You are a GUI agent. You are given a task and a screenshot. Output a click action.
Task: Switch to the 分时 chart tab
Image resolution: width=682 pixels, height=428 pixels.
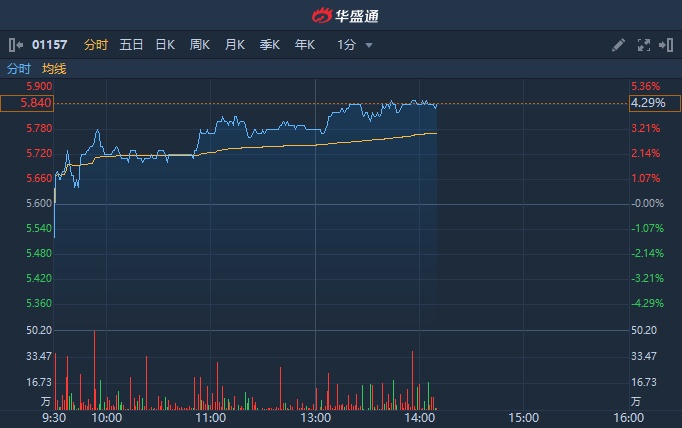(96, 45)
